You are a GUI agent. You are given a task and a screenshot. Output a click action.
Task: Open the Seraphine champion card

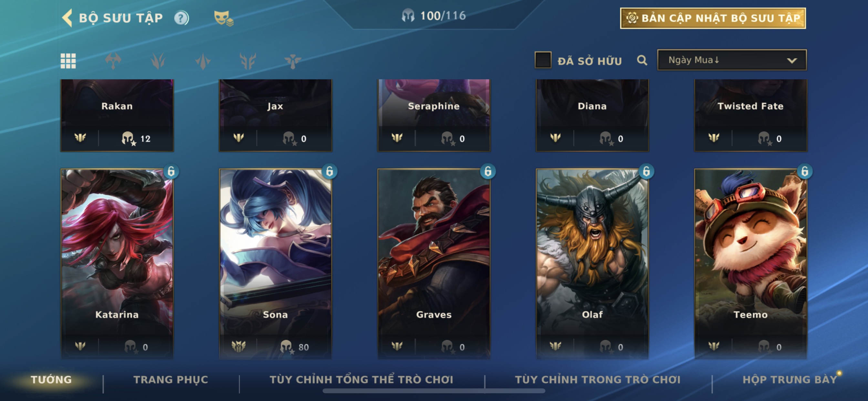click(434, 115)
